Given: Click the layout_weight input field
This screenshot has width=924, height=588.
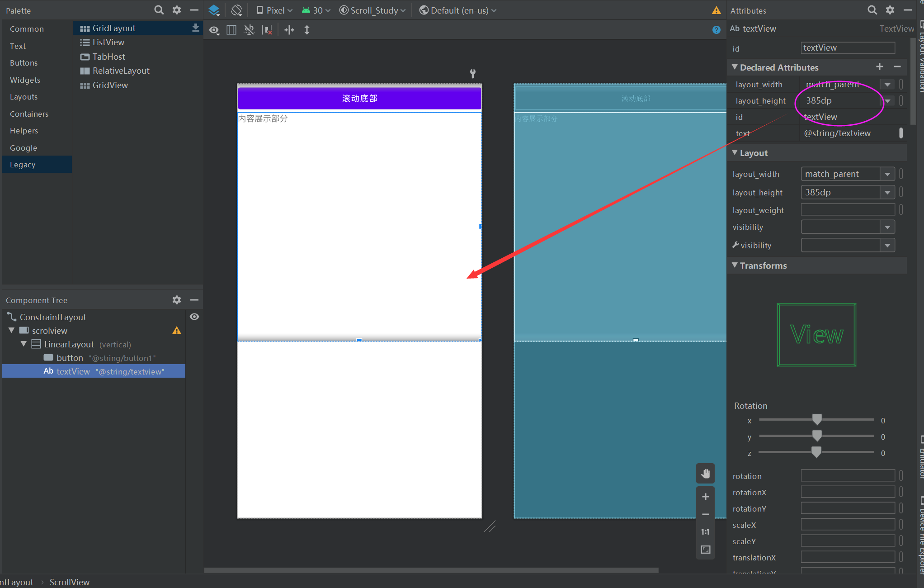Looking at the screenshot, I should (847, 210).
